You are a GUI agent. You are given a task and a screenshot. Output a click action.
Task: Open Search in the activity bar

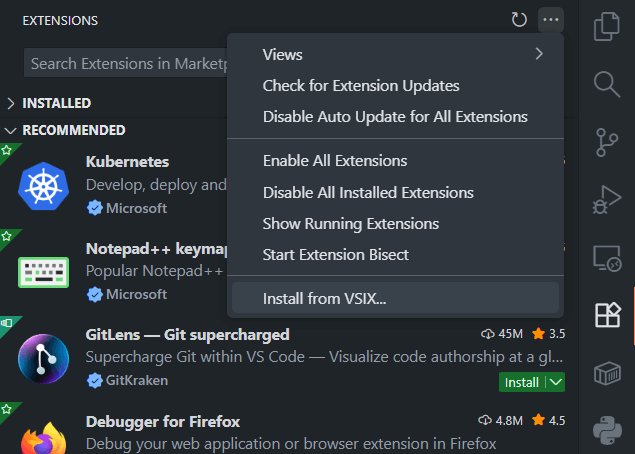point(607,84)
